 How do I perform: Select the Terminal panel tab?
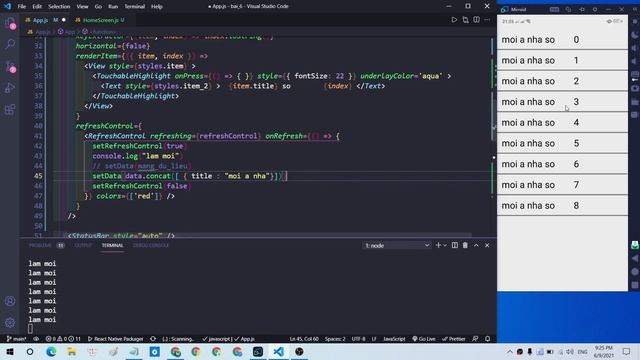(113, 245)
